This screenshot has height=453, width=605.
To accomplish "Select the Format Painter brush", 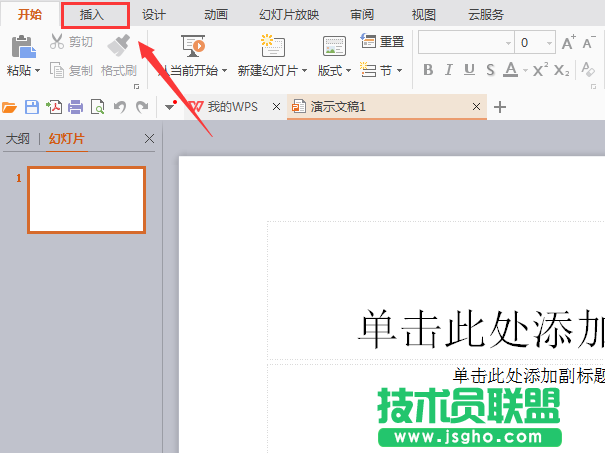I will pos(119,45).
